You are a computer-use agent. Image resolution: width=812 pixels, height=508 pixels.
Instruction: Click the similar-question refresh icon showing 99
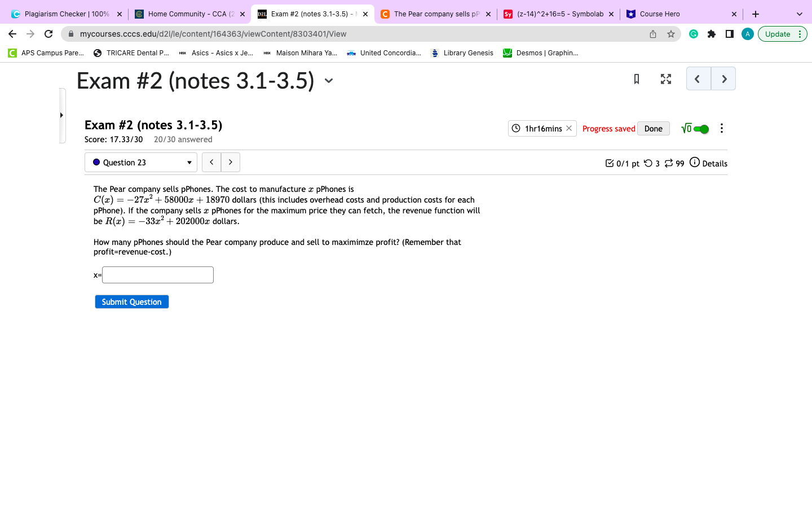pos(669,163)
